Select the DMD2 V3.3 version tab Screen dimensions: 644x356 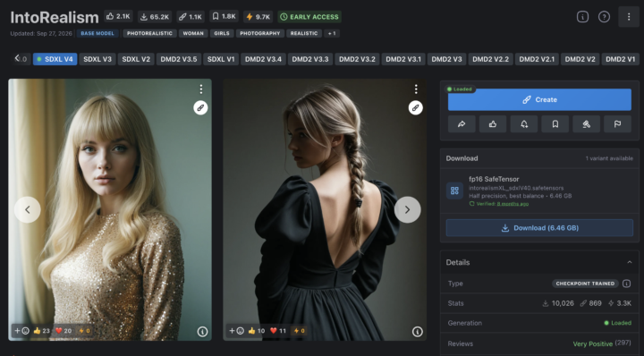click(x=310, y=59)
